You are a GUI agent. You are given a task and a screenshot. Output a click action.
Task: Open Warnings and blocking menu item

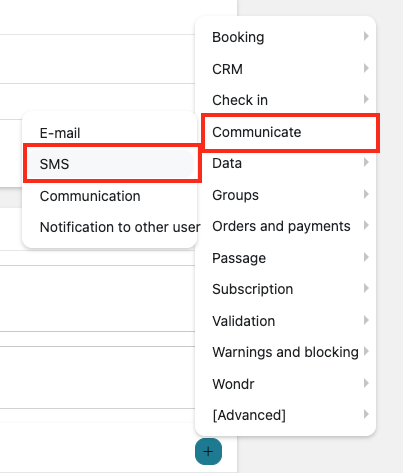click(x=286, y=352)
